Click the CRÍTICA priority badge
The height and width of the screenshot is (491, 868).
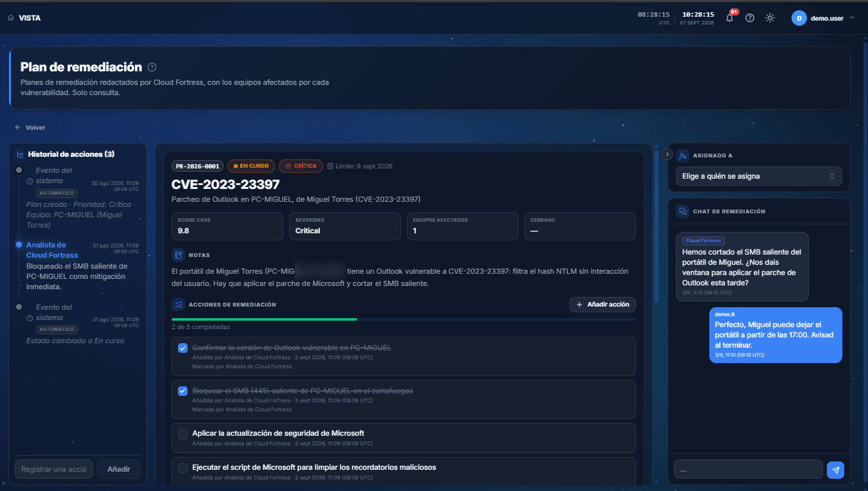pyautogui.click(x=301, y=166)
